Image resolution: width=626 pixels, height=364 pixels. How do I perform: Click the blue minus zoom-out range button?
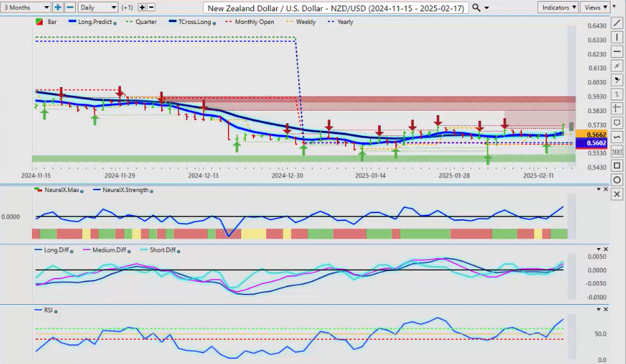[69, 7]
